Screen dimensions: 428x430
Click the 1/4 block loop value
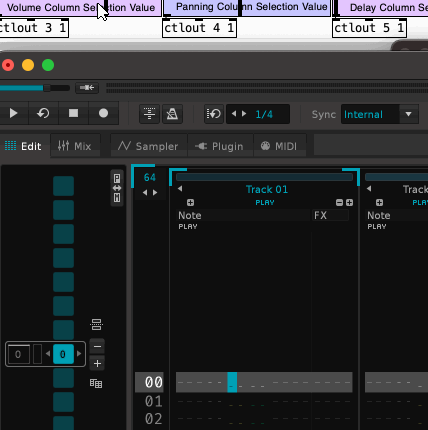(264, 114)
